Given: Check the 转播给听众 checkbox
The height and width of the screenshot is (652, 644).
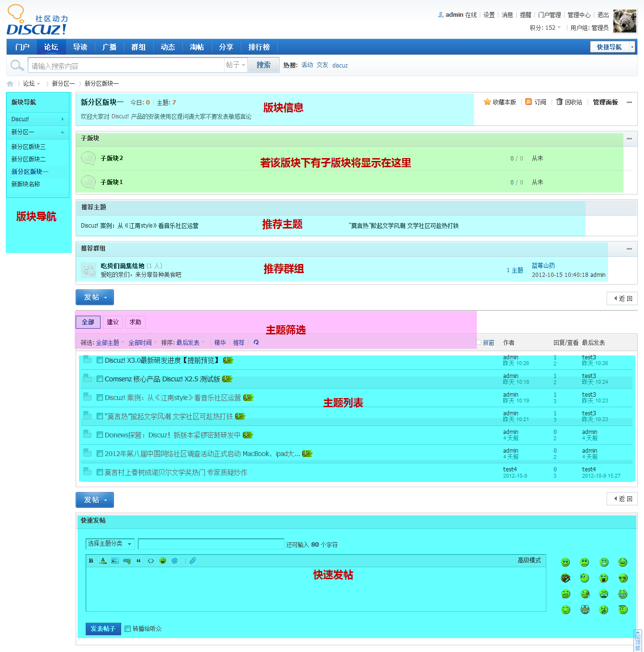Looking at the screenshot, I should (x=128, y=629).
